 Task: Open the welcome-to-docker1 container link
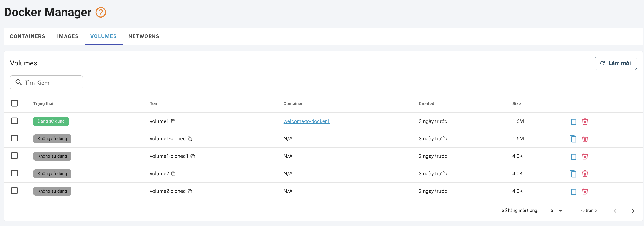[306, 121]
